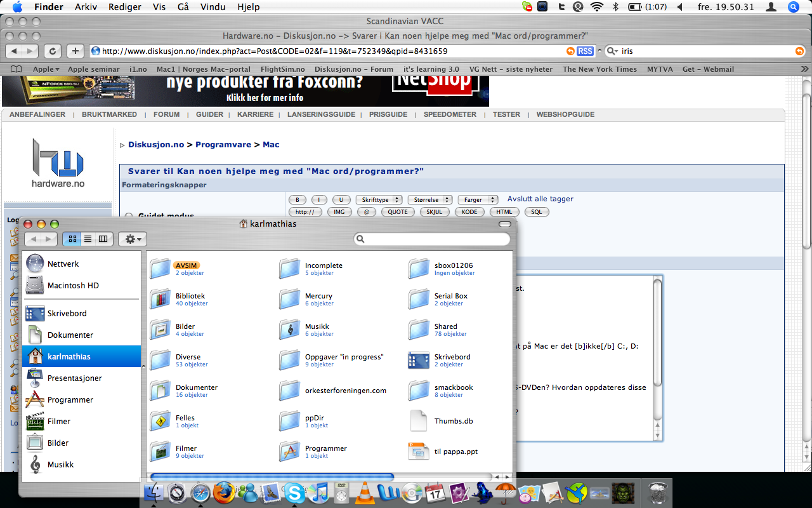812x508 pixels.
Task: Select the Diverse folder icon
Action: (x=160, y=360)
